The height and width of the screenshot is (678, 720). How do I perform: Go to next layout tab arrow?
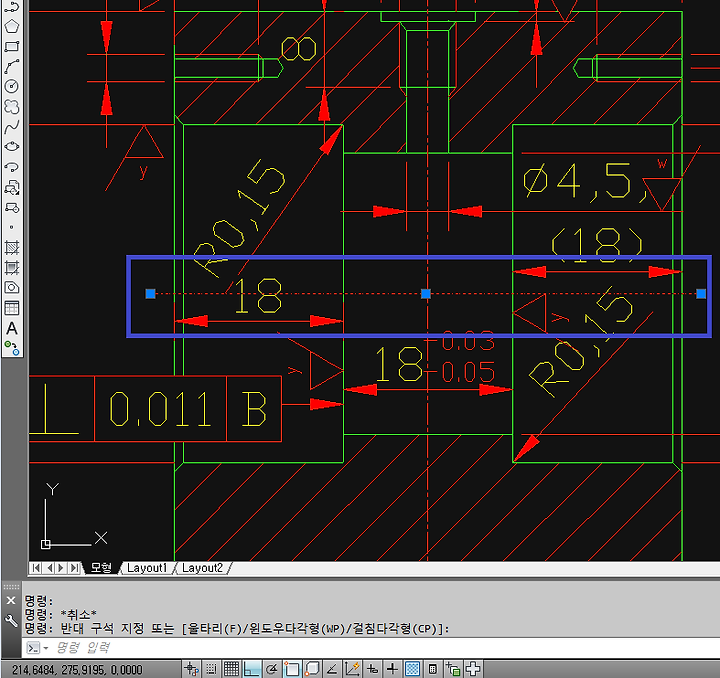61,568
